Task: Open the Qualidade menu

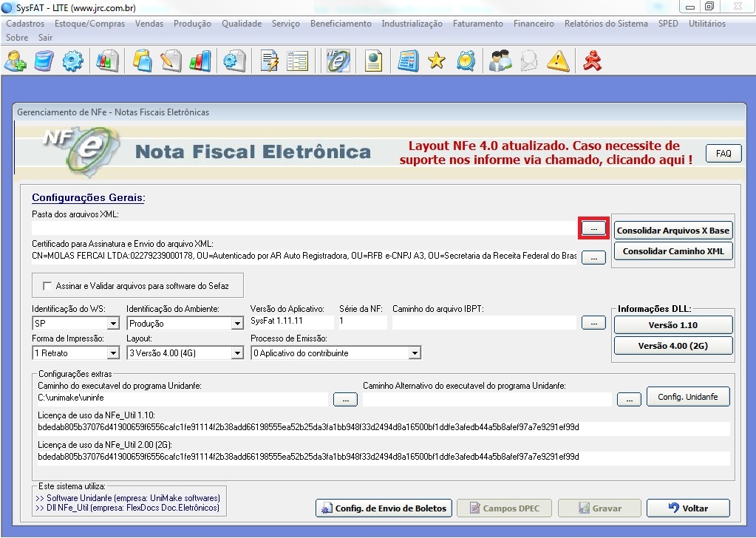Action: pos(242,24)
